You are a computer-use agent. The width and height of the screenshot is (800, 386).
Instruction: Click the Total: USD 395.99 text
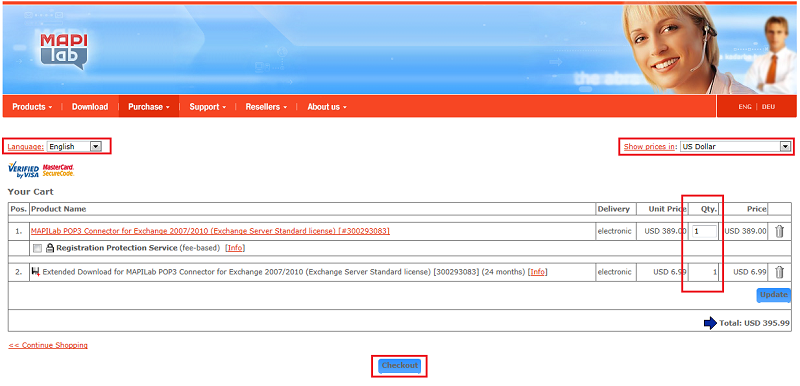755,323
